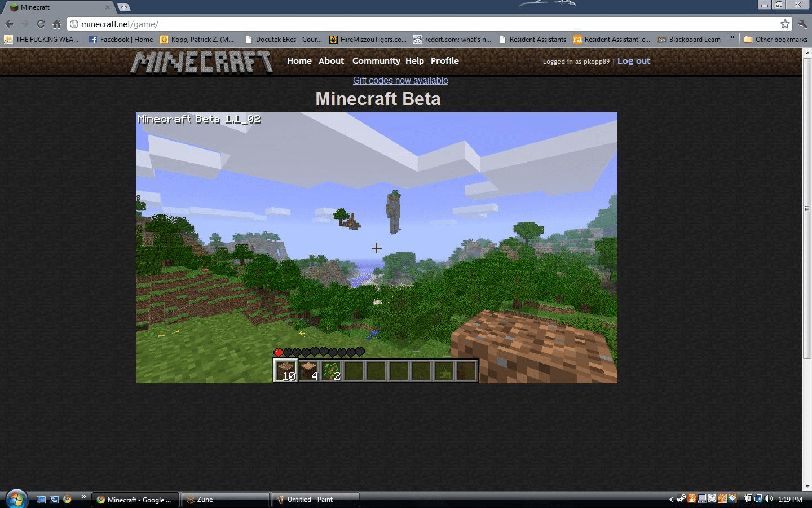Click the volume speaker tray icon
812x508 pixels.
coord(769,498)
